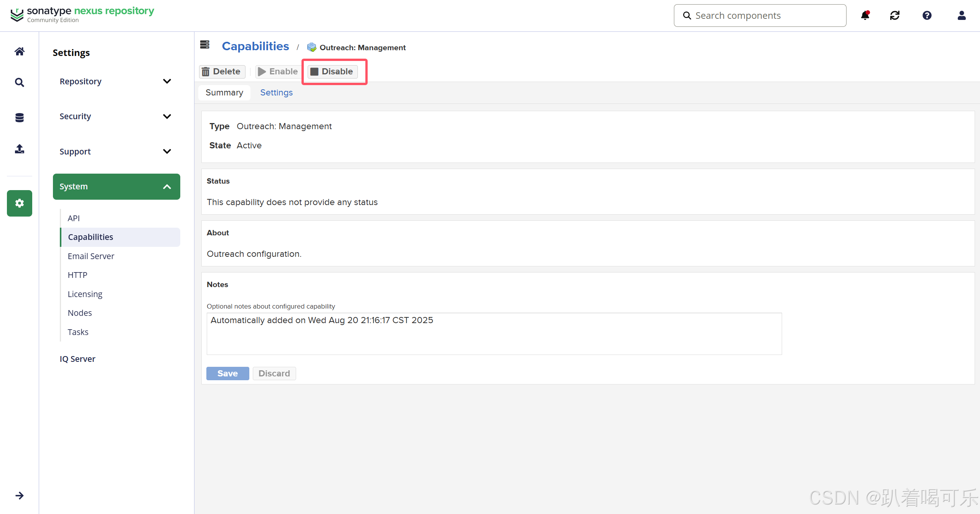The image size is (980, 514).
Task: Expand the Security settings section
Action: [116, 116]
